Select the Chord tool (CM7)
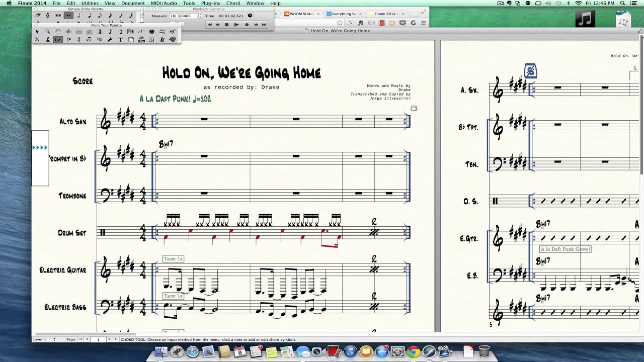The height and width of the screenshot is (362, 644). 58,40
